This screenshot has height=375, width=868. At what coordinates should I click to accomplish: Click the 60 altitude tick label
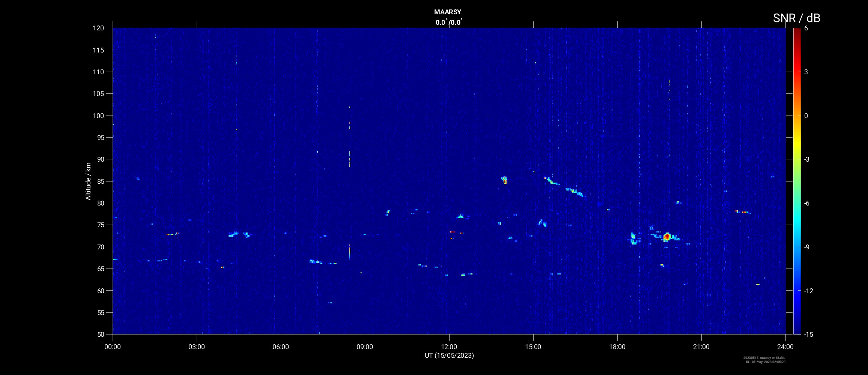click(x=100, y=291)
